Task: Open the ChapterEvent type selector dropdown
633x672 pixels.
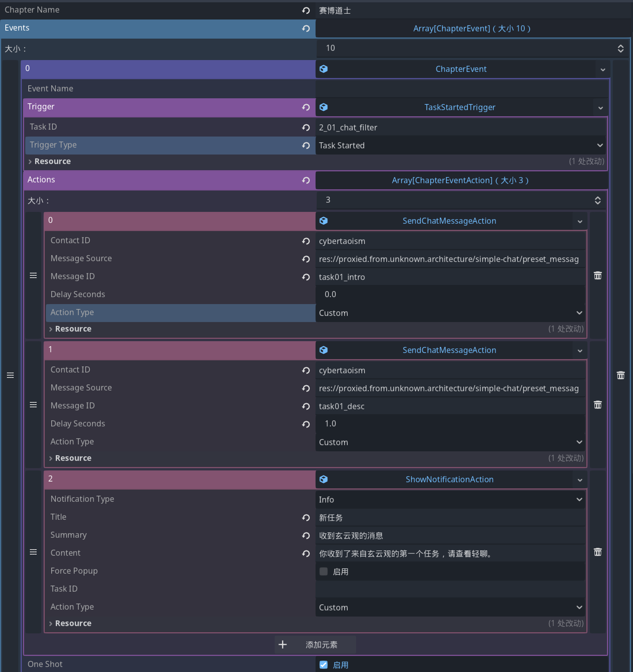Action: tap(603, 69)
